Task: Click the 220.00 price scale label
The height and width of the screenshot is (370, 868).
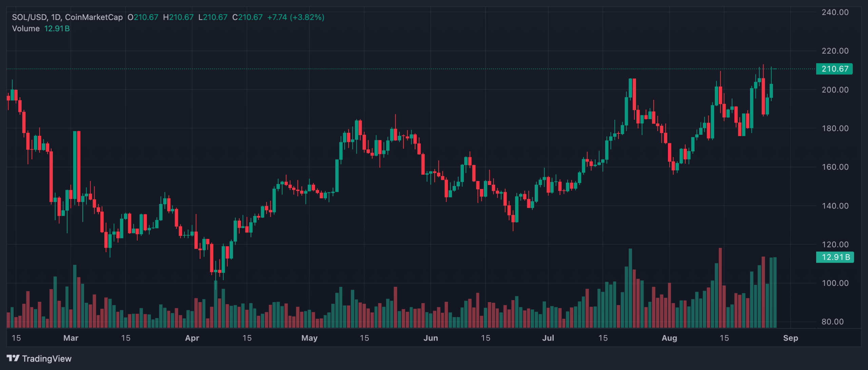Action: coord(835,51)
